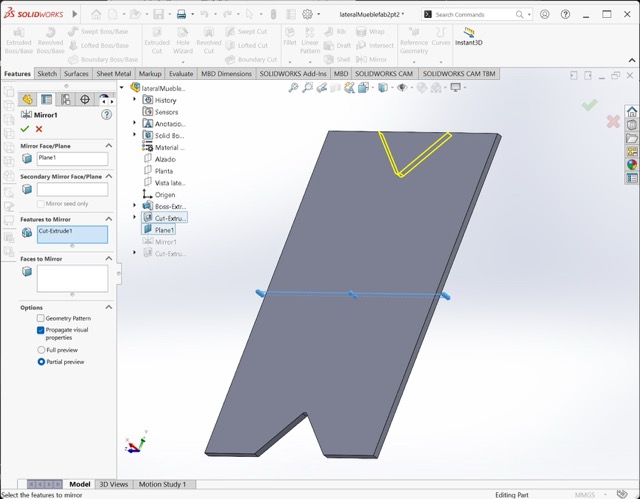
Task: Expand Solid Bodies node in tree
Action: [134, 135]
